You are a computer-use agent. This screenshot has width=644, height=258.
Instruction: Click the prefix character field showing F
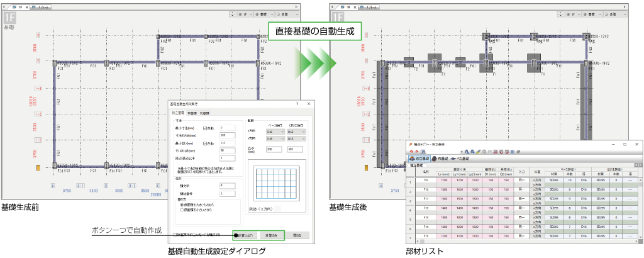click(228, 186)
